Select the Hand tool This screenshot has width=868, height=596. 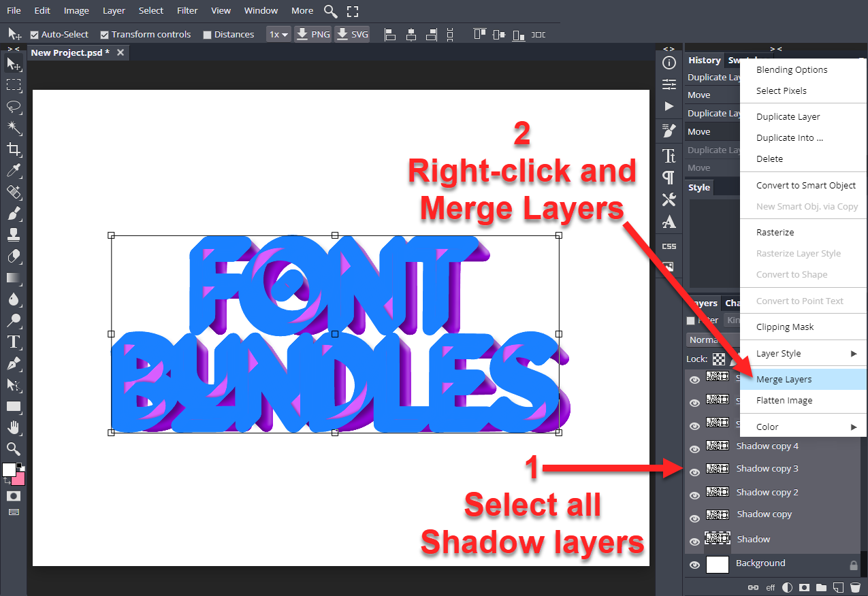pyautogui.click(x=14, y=427)
